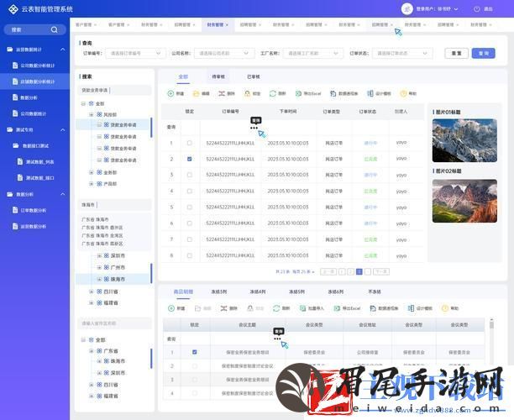This screenshot has width=514, height=420.
Task: Click the 重置 button
Action: pos(456,53)
